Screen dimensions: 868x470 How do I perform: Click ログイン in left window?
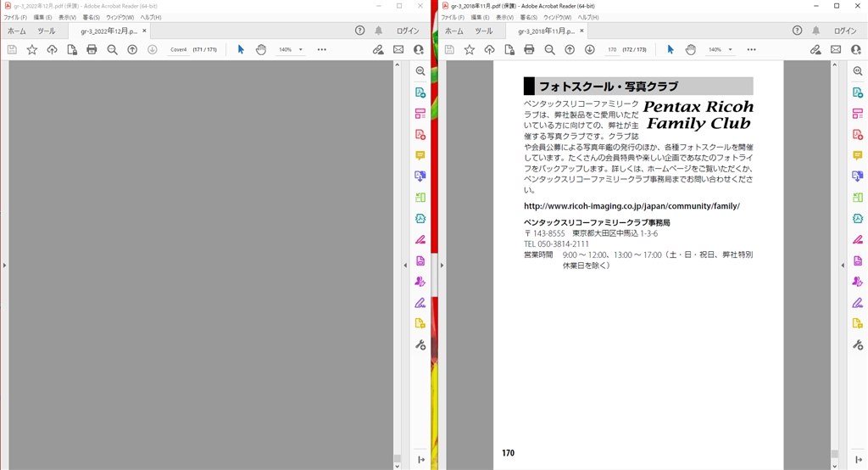pos(408,31)
